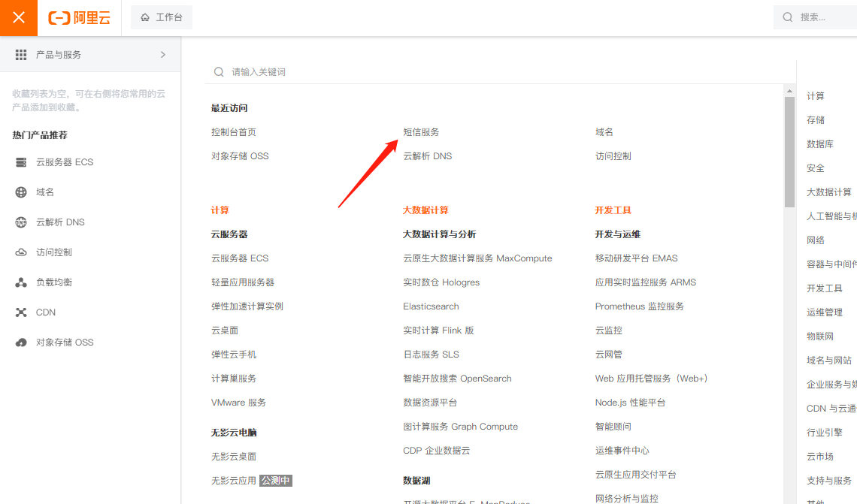Open 日志服务 SLS product
The image size is (857, 504).
(x=431, y=355)
